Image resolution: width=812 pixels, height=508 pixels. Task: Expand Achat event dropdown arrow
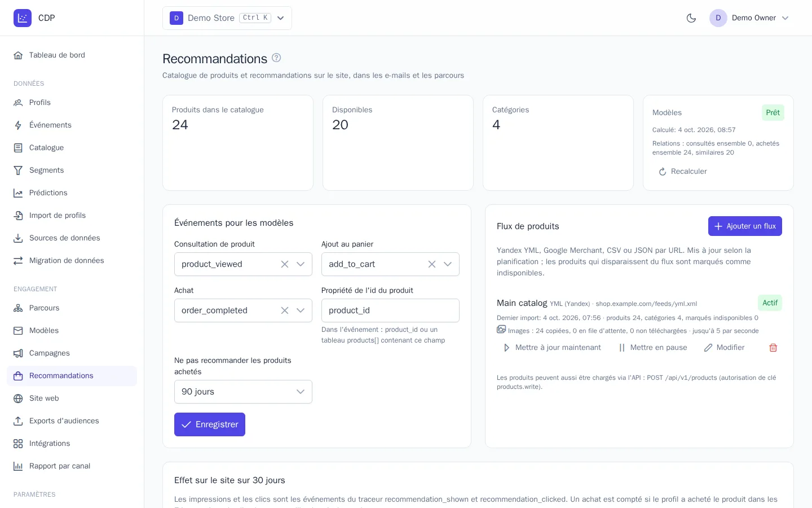click(301, 310)
